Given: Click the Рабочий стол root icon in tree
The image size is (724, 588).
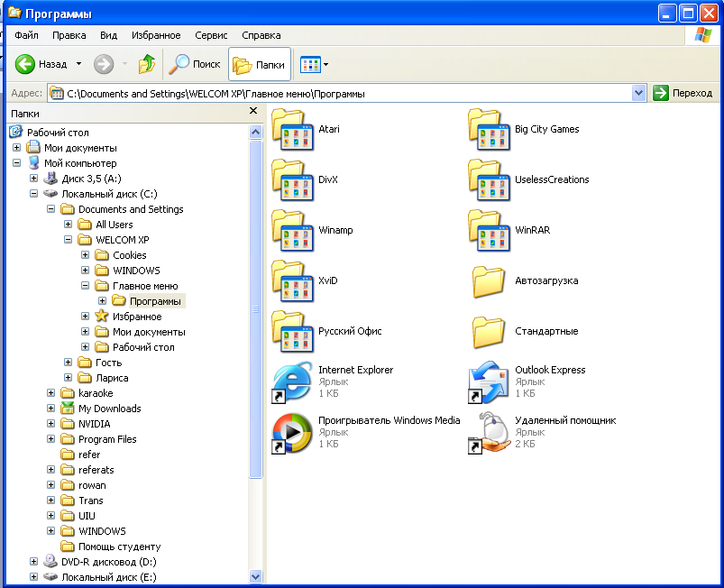Looking at the screenshot, I should [x=15, y=132].
